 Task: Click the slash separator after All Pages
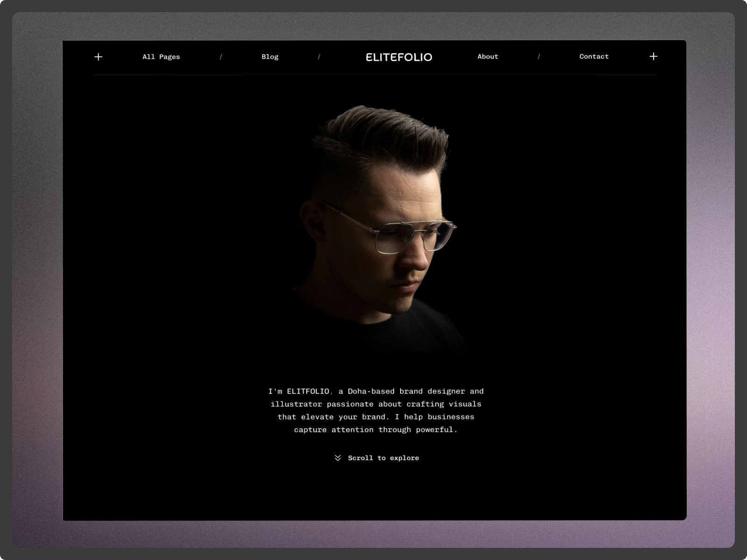(x=221, y=56)
